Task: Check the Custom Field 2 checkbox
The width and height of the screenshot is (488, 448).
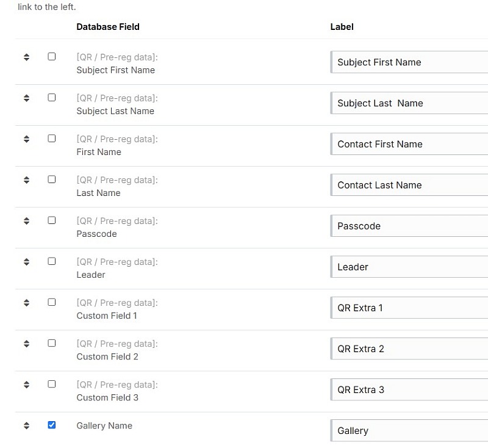Action: (x=52, y=343)
